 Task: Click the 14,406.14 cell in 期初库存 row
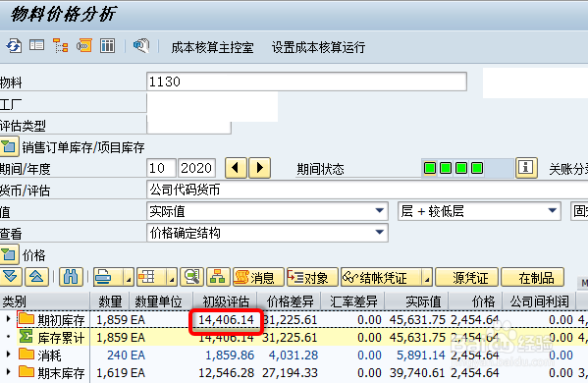pyautogui.click(x=226, y=319)
